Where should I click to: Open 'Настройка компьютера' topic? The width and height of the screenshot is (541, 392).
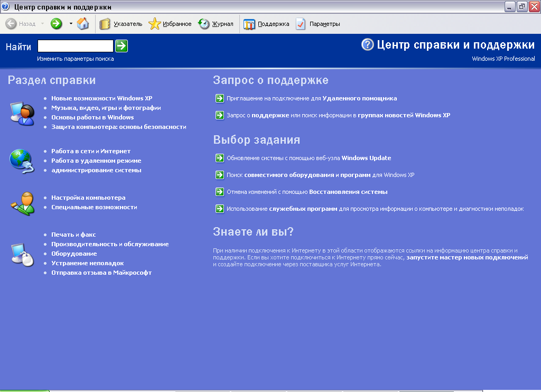[88, 198]
